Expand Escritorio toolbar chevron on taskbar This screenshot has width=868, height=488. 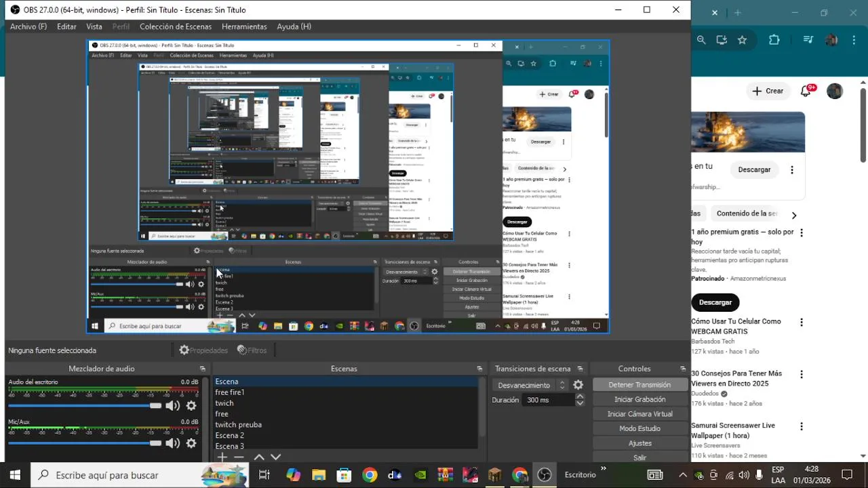[604, 468]
